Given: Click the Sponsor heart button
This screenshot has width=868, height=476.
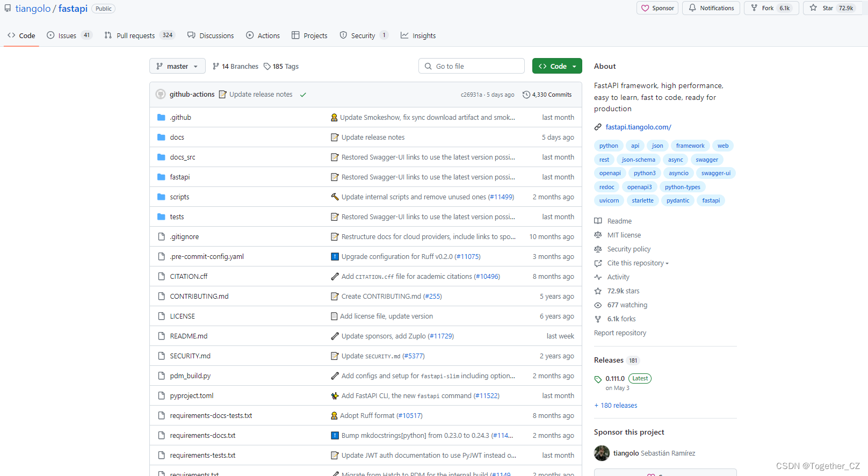Looking at the screenshot, I should coord(657,8).
